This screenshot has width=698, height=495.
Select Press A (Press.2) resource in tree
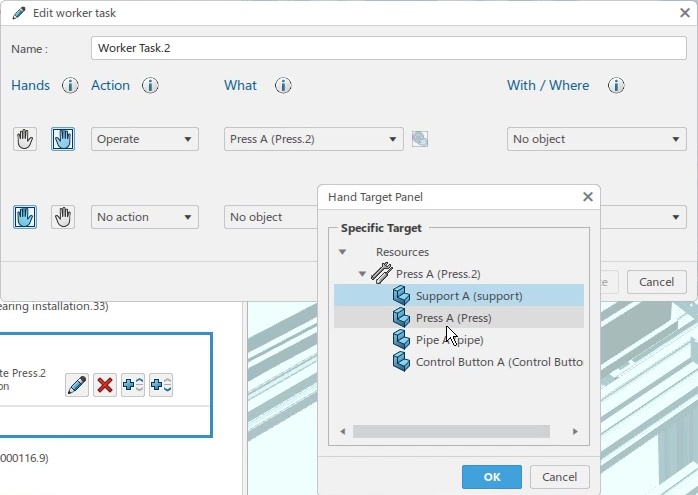(x=438, y=274)
